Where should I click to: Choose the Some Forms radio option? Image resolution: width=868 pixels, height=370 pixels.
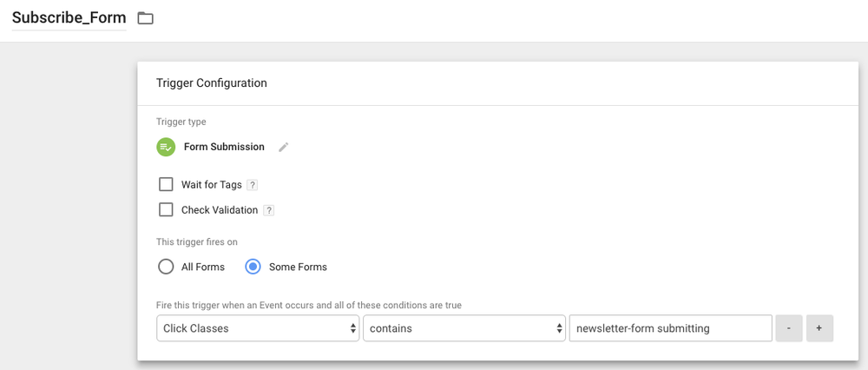coord(253,267)
